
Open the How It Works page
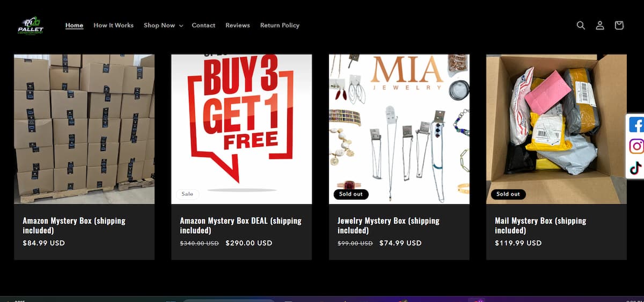click(113, 25)
